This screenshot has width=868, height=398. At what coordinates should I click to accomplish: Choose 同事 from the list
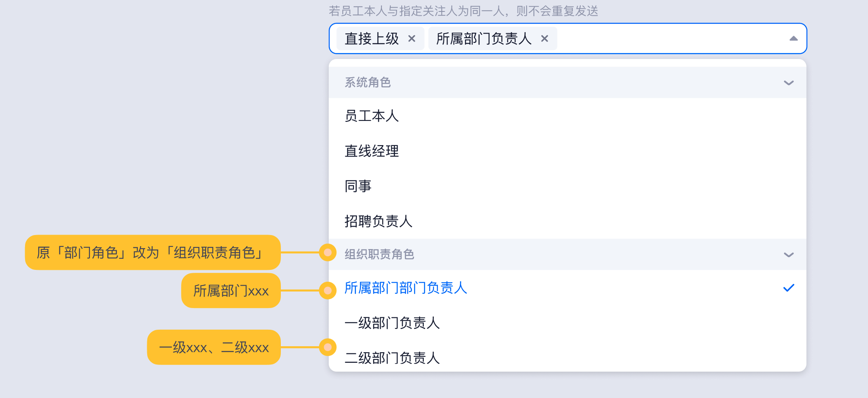358,186
